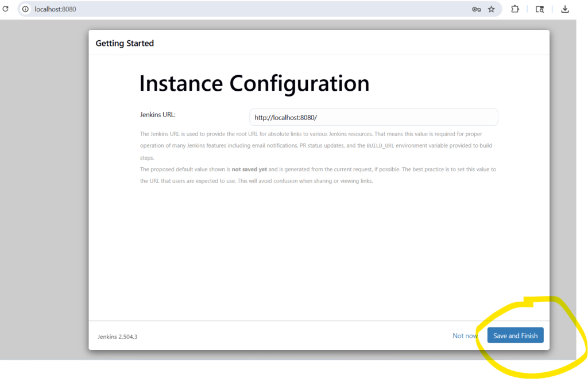Bookmark the current page
The height and width of the screenshot is (382, 588).
[491, 9]
